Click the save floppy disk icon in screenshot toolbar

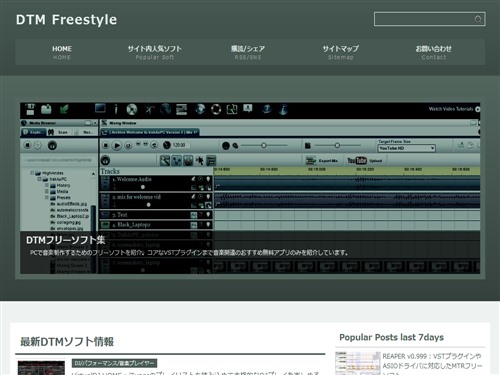pyautogui.click(x=30, y=109)
